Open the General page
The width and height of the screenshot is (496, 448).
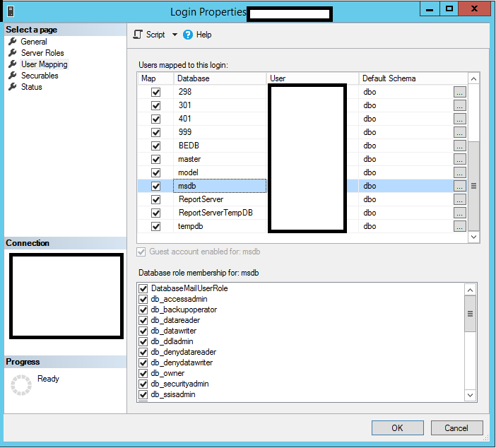point(34,42)
